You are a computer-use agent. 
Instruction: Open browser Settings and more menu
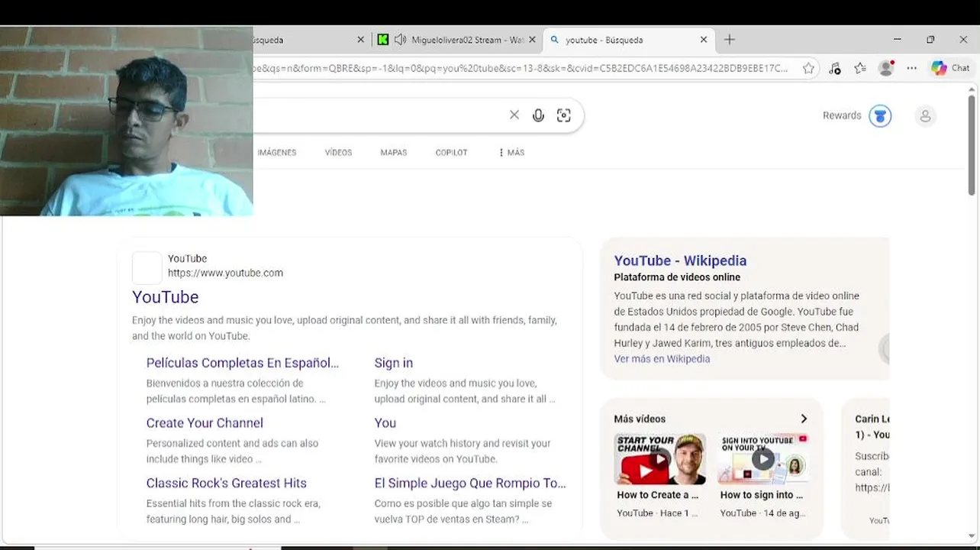coord(911,68)
